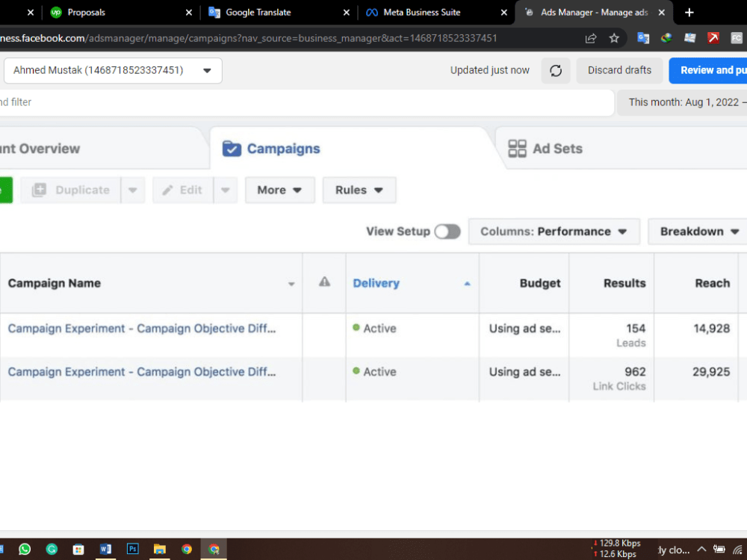Launch Microsoft Store from the taskbar
This screenshot has width=747, height=560.
pyautogui.click(x=78, y=549)
